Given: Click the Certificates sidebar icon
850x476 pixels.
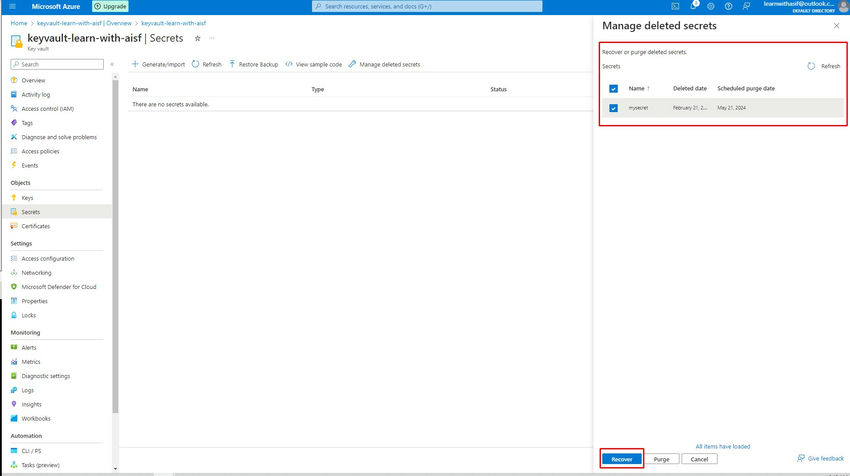Looking at the screenshot, I should point(14,226).
